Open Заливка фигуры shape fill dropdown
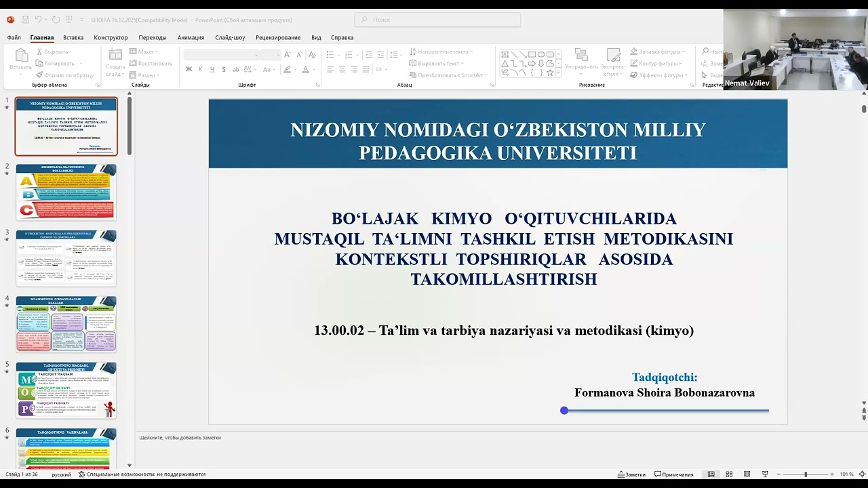The image size is (868, 488). pyautogui.click(x=658, y=52)
